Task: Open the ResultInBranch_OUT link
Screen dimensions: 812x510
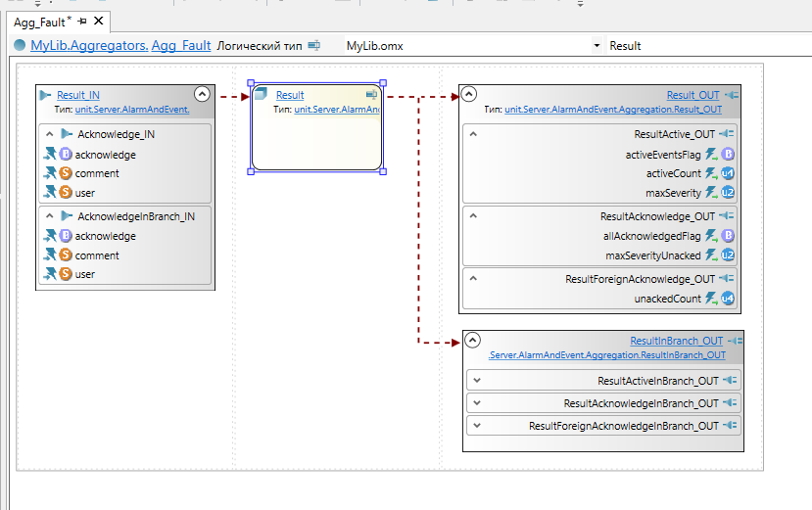Action: point(676,341)
